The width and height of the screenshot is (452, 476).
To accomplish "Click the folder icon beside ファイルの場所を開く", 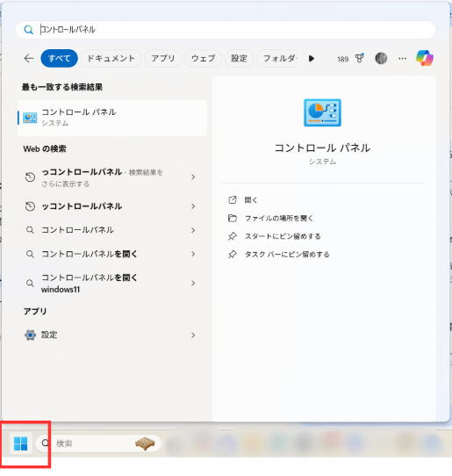I will (233, 218).
